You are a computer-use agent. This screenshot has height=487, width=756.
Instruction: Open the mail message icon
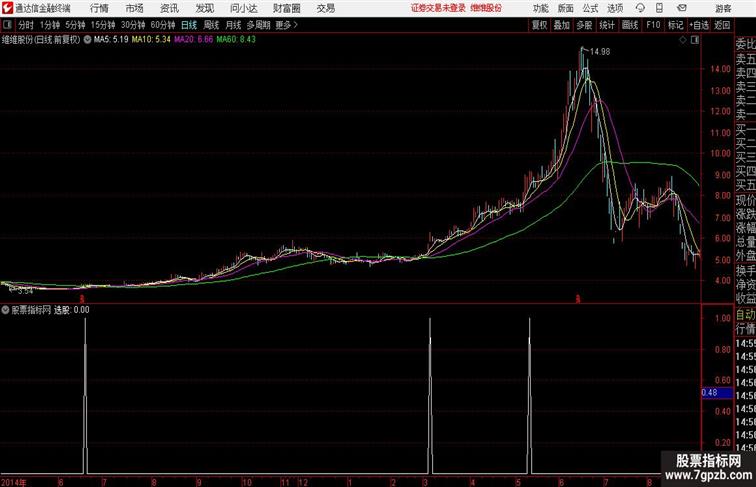click(x=682, y=8)
